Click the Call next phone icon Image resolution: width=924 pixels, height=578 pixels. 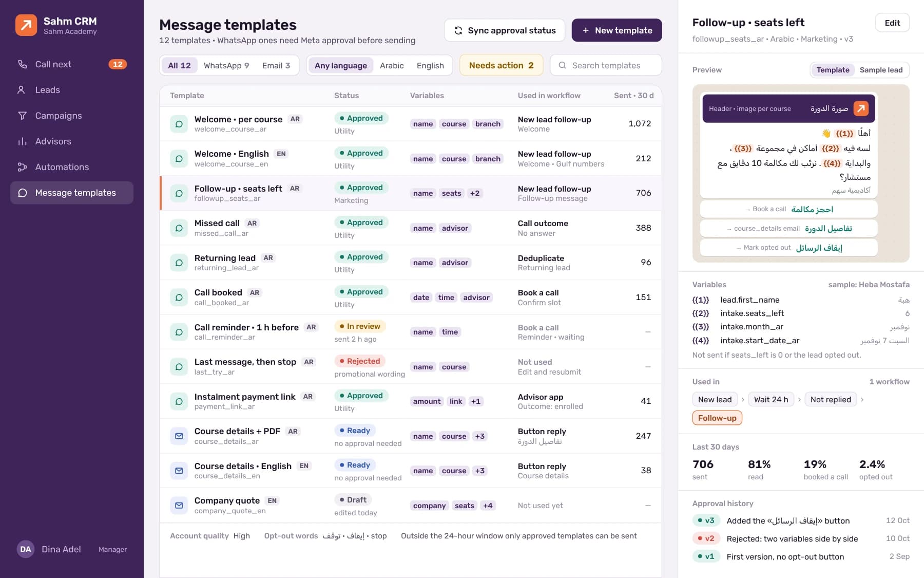click(x=22, y=64)
